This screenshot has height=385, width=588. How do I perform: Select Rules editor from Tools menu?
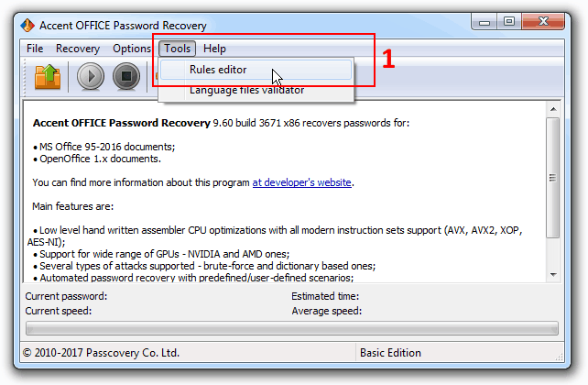pos(256,70)
